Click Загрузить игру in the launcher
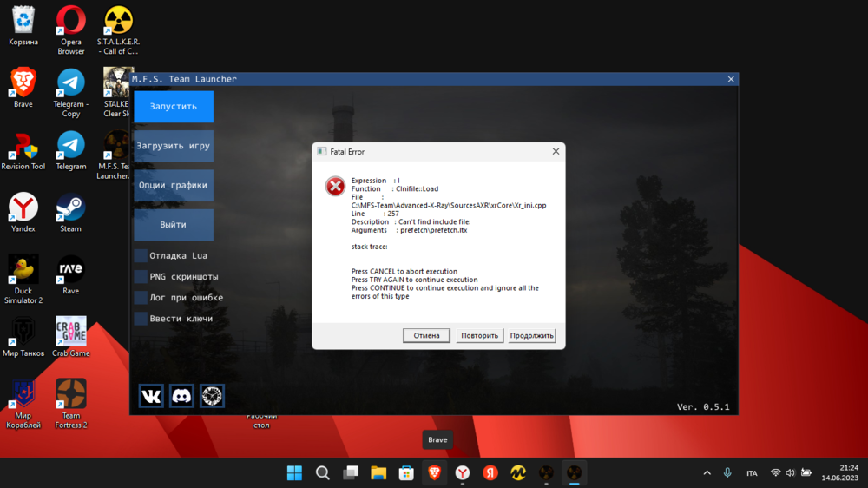868x488 pixels. coord(174,146)
